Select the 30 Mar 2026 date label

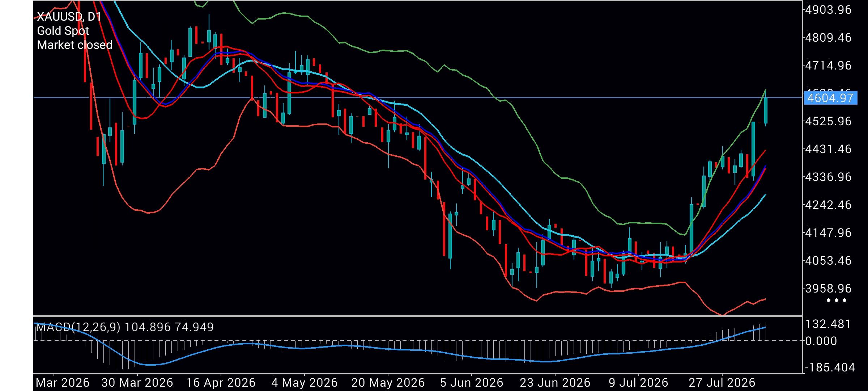(x=137, y=383)
